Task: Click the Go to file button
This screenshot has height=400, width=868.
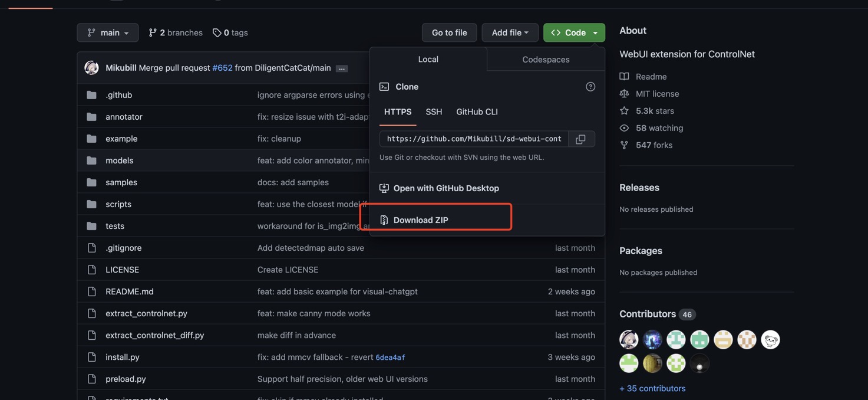Action: coord(449,32)
